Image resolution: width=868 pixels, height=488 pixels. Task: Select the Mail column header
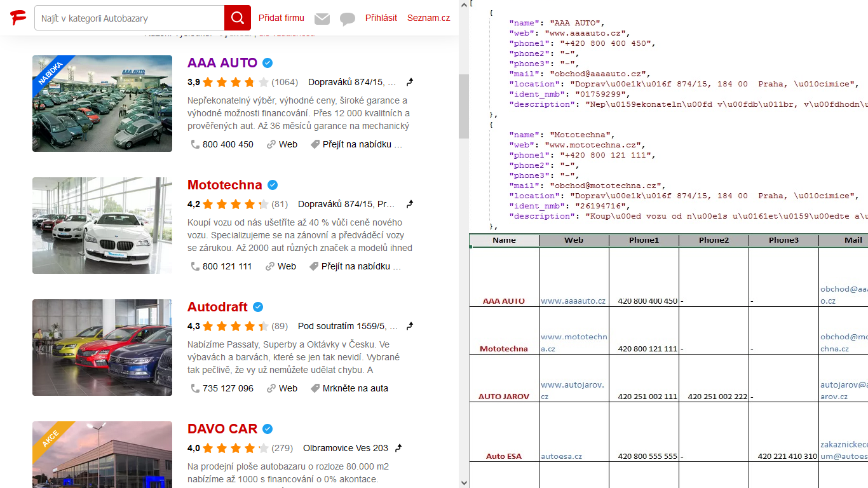[x=844, y=240]
